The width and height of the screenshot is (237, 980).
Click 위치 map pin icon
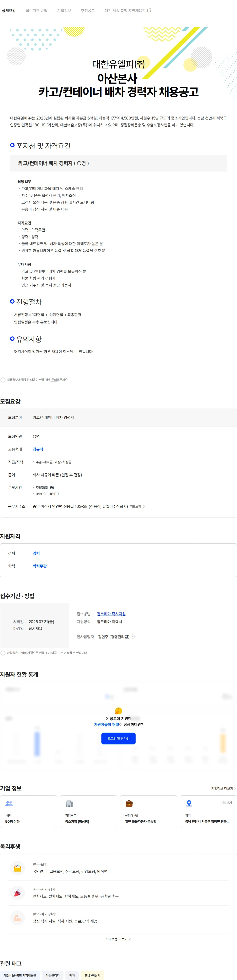tap(189, 804)
